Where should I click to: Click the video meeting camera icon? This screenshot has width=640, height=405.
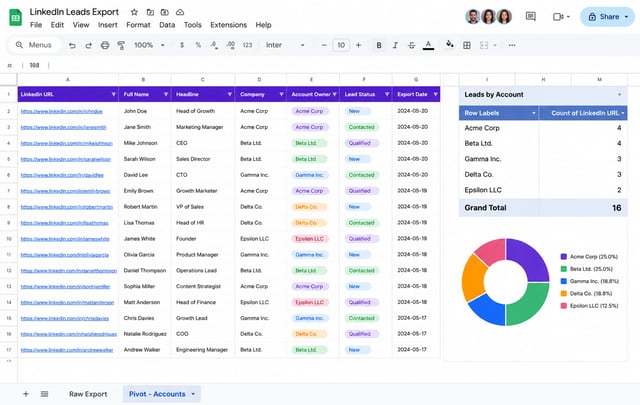(x=558, y=17)
